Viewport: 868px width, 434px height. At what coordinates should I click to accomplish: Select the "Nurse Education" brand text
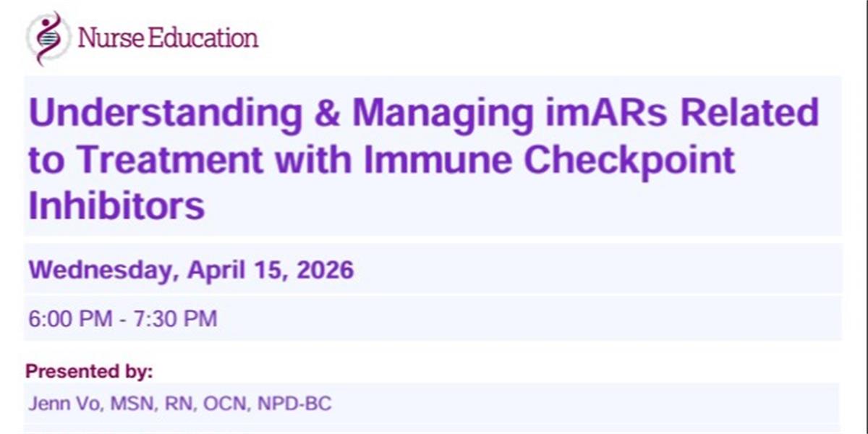(168, 37)
